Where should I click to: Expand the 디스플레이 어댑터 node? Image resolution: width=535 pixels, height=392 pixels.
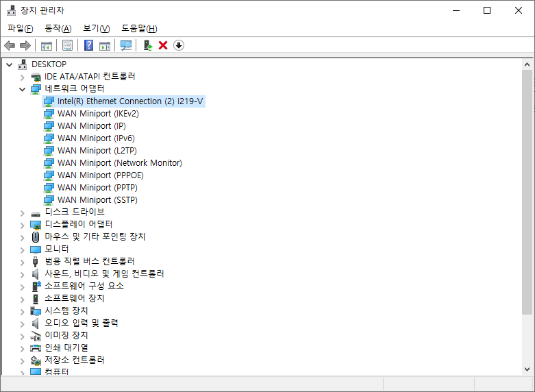[x=22, y=225]
